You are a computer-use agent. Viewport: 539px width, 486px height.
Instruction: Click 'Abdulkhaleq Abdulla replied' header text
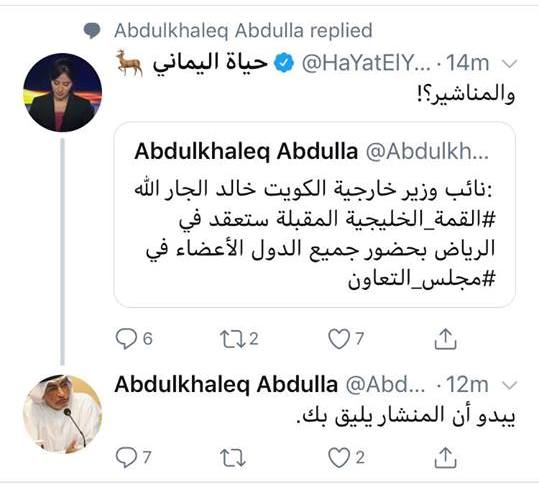click(243, 30)
